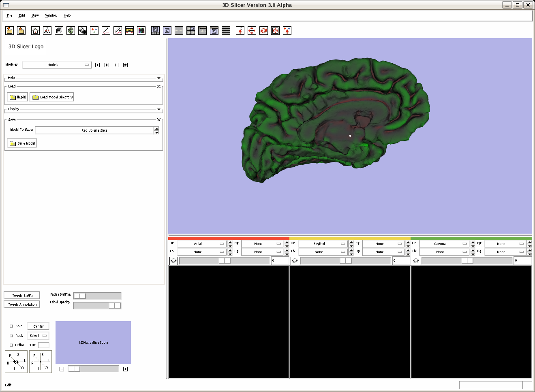Click the Toggle Annotation button

pos(22,305)
